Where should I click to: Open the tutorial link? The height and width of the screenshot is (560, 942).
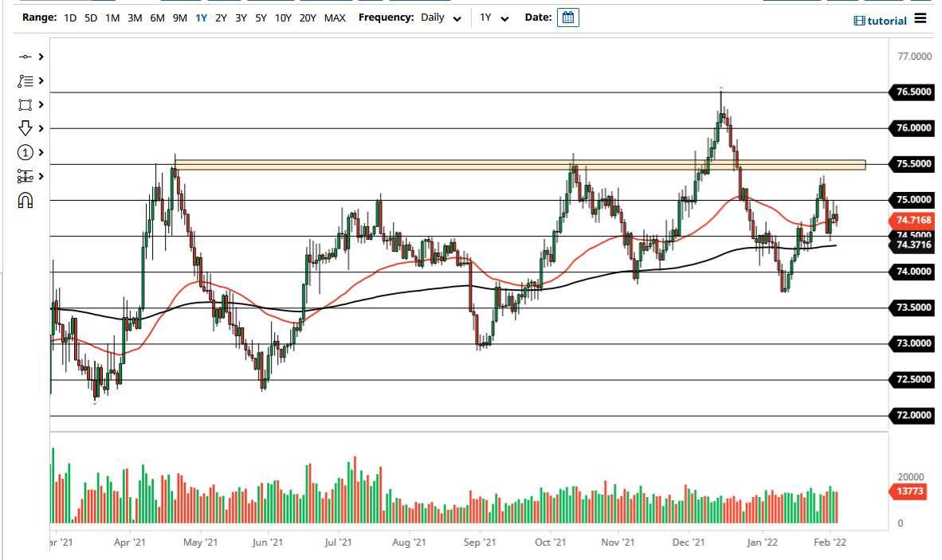click(x=886, y=21)
